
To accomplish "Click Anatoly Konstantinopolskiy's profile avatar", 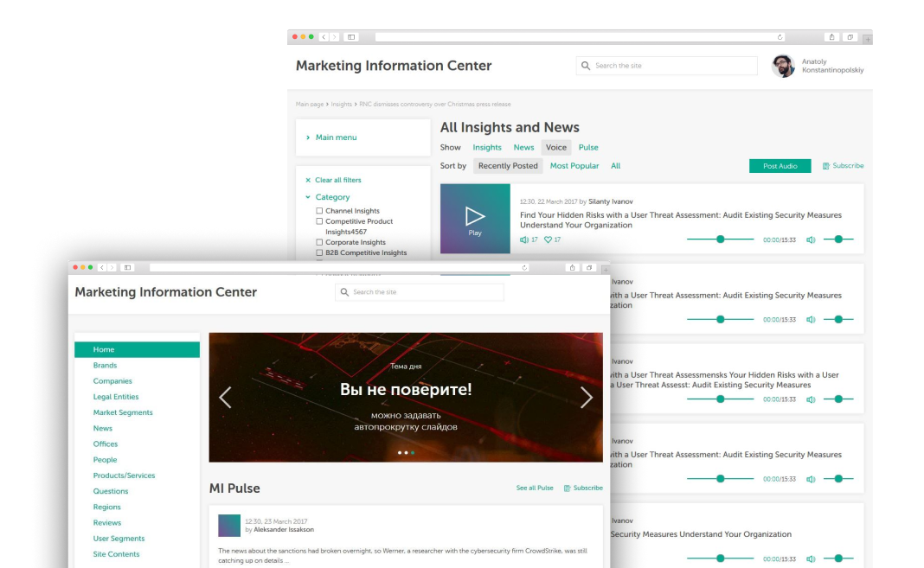I will 783,66.
